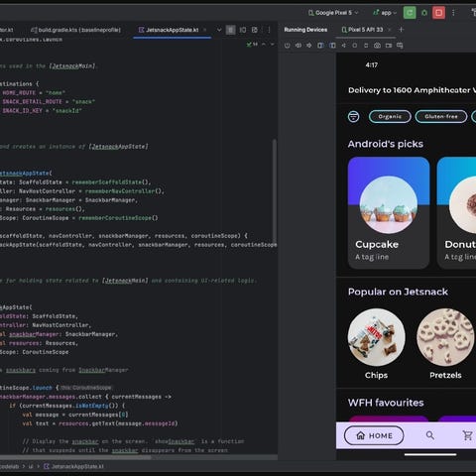The width and height of the screenshot is (476, 476).
Task: Switch editor to Split view
Action: [243, 30]
